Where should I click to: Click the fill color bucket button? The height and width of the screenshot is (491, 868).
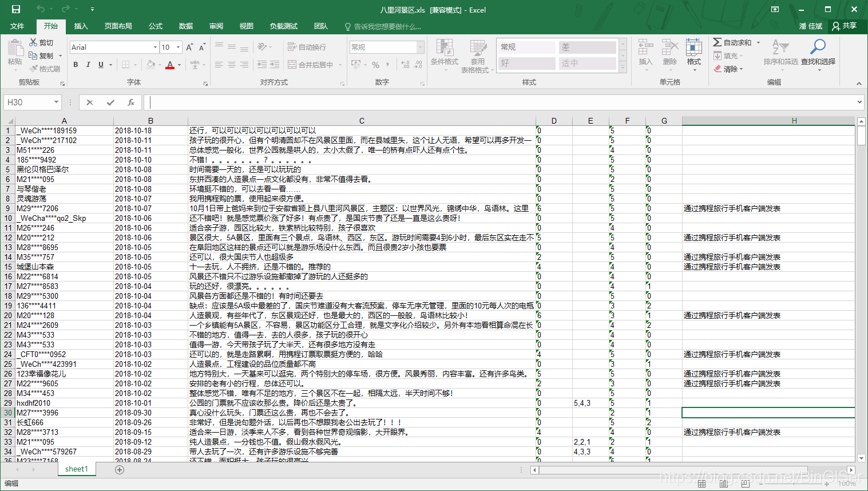click(x=150, y=65)
